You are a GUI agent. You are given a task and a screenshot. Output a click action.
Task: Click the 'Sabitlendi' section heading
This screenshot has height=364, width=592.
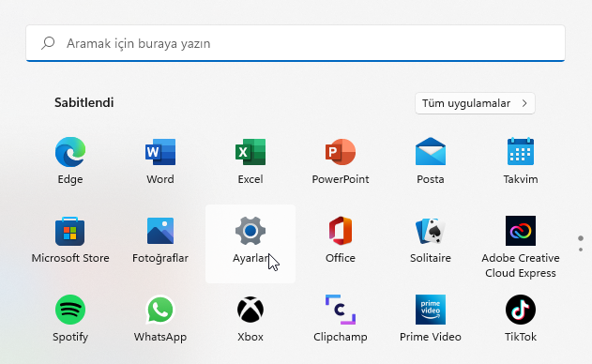click(x=84, y=102)
